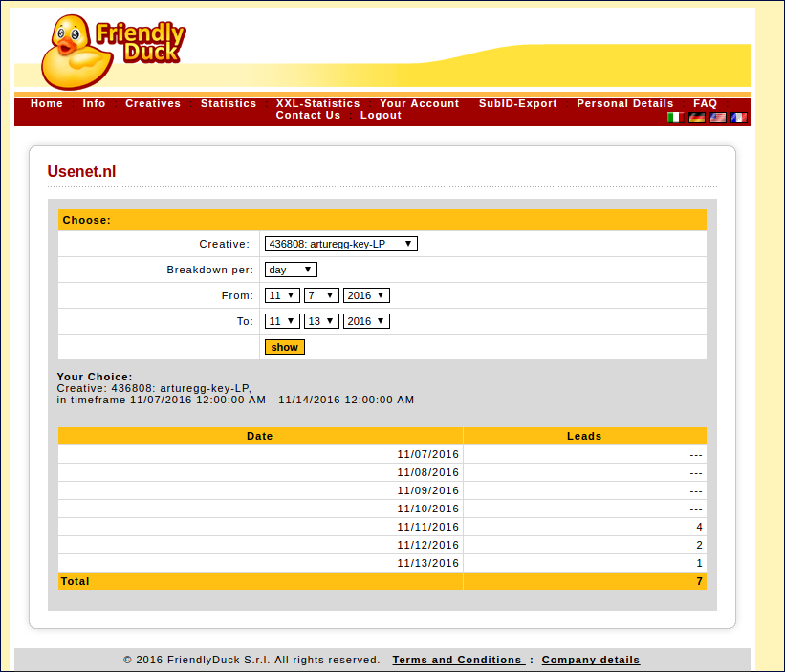This screenshot has width=785, height=672.
Task: Click the Leads column header
Action: [585, 436]
